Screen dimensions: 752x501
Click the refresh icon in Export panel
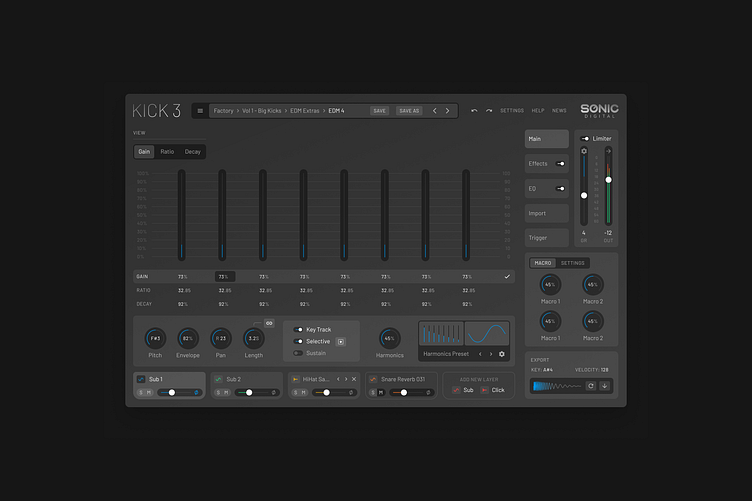591,386
